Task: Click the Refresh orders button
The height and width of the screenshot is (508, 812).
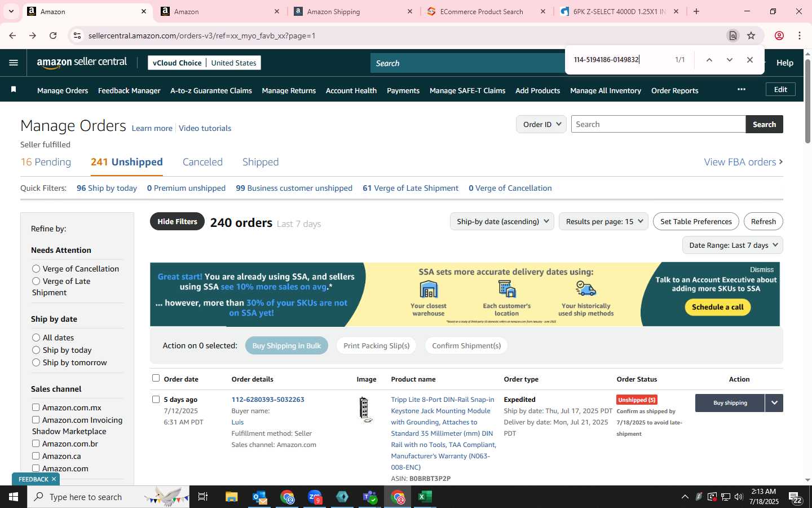Action: [764, 221]
